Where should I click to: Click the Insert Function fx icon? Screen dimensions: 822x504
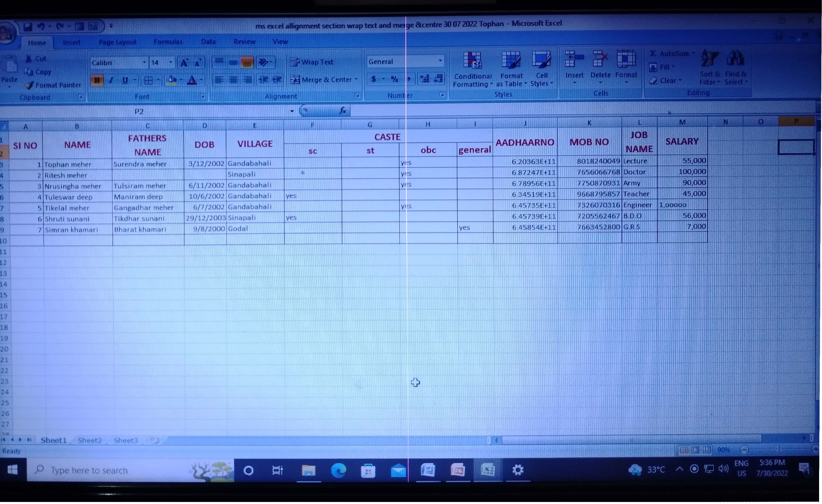(x=343, y=111)
